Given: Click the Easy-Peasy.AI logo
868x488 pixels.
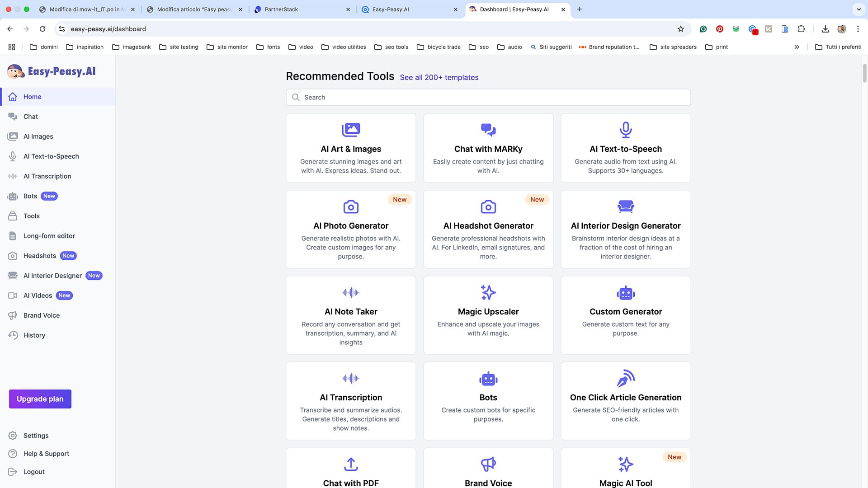Looking at the screenshot, I should (x=51, y=71).
